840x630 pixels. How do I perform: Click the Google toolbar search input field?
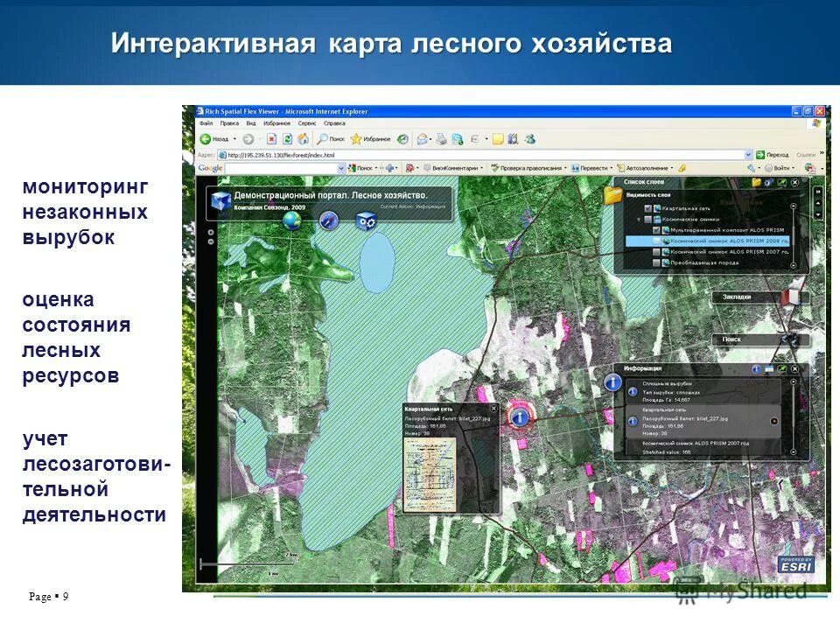282,168
